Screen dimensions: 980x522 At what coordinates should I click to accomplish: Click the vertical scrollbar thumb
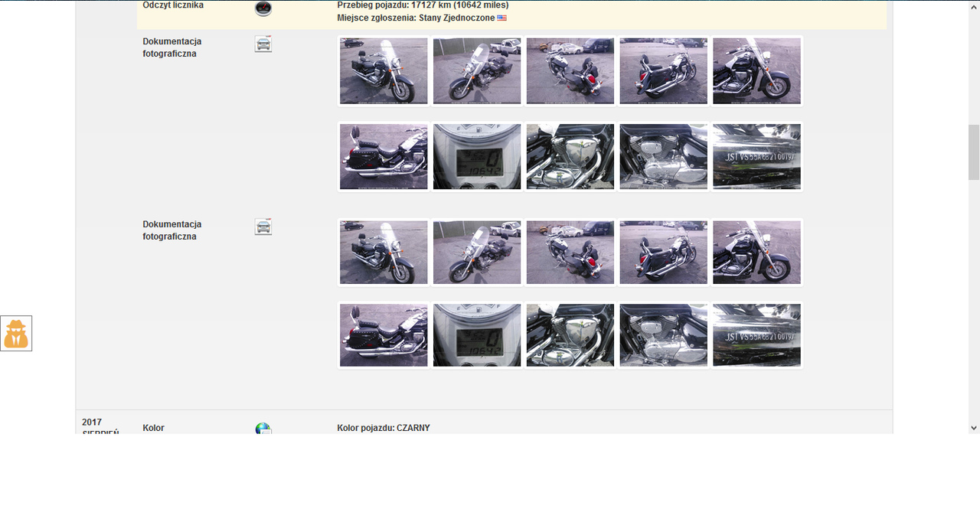point(974,152)
